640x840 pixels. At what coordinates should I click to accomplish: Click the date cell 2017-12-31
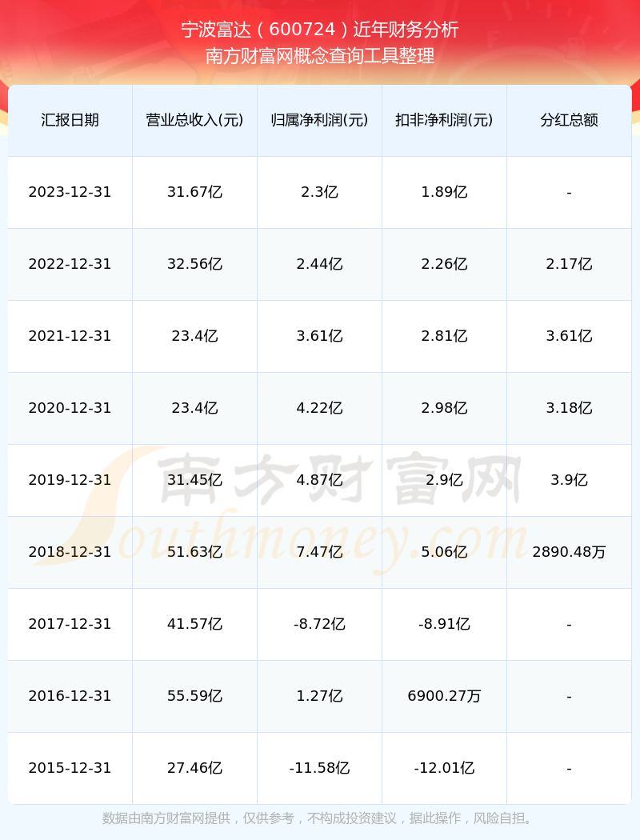point(70,624)
